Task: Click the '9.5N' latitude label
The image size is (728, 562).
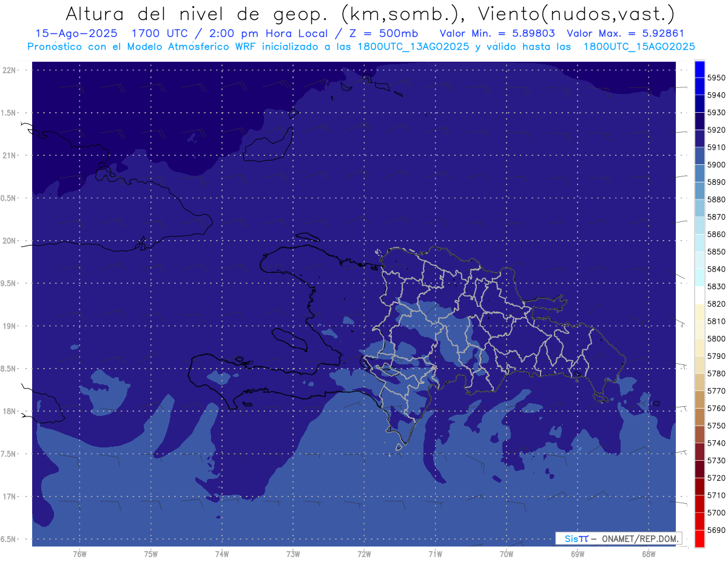Action: click(x=9, y=283)
